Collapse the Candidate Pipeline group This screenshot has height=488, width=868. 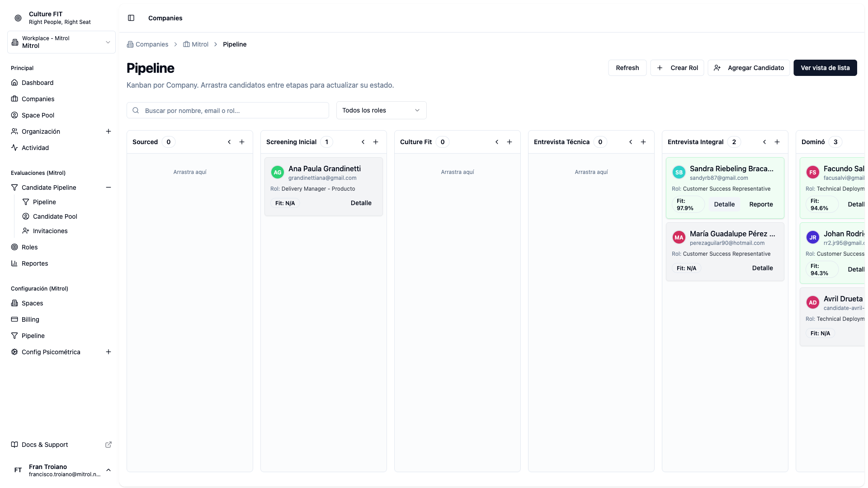[108, 187]
